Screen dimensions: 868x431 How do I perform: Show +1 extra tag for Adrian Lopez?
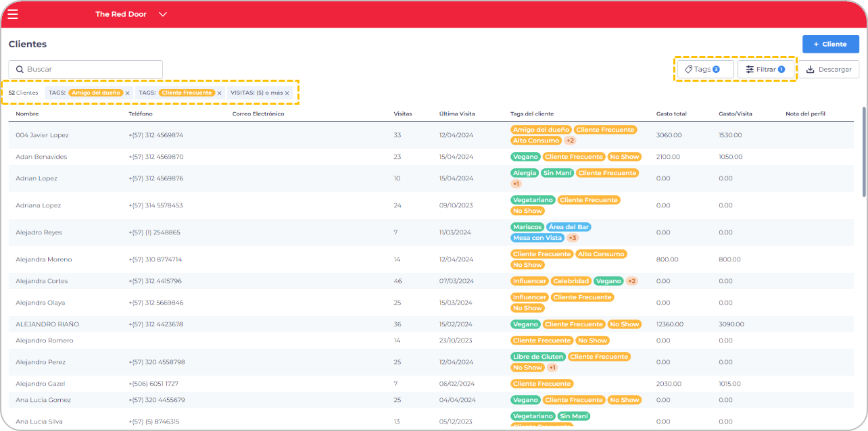(x=516, y=184)
